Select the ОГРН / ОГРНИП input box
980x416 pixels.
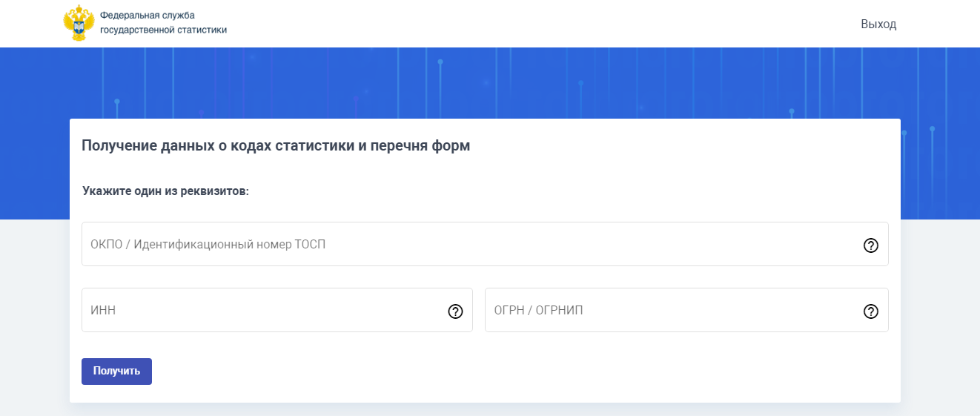point(667,310)
